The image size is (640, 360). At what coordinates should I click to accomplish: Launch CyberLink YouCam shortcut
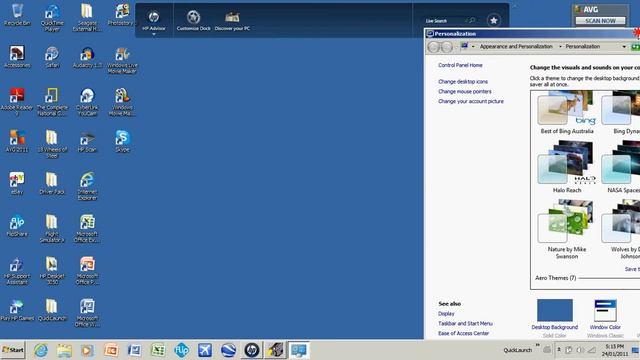87,102
